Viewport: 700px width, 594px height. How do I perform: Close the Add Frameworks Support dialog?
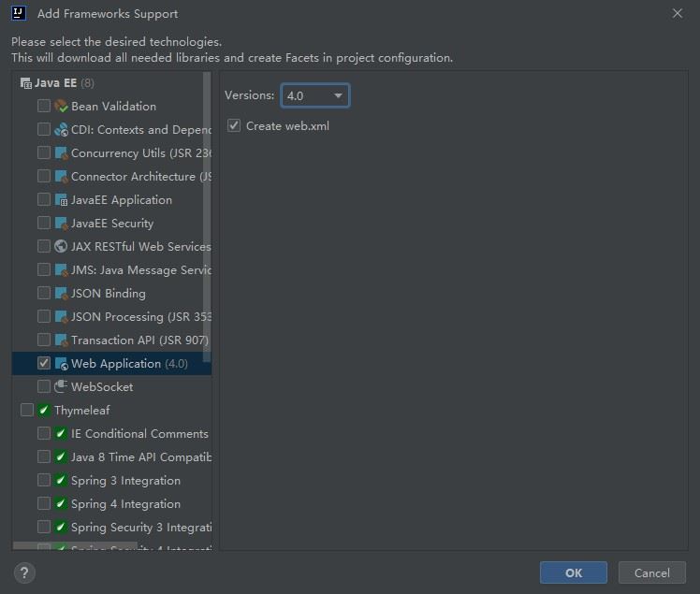click(678, 13)
